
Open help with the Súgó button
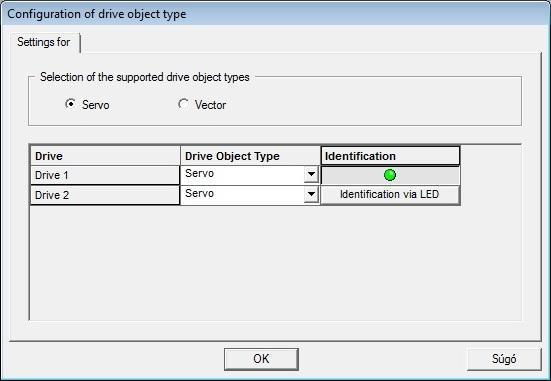(504, 359)
